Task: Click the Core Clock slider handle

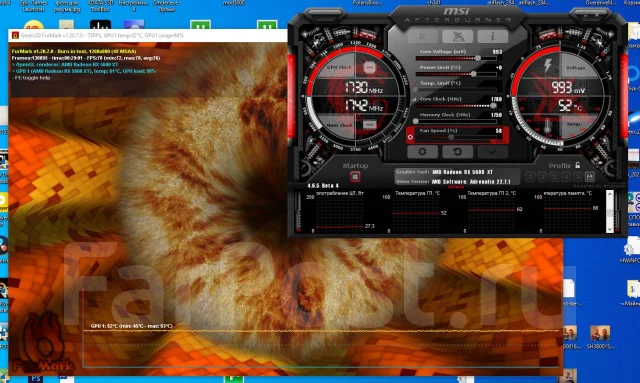Action: tap(493, 106)
